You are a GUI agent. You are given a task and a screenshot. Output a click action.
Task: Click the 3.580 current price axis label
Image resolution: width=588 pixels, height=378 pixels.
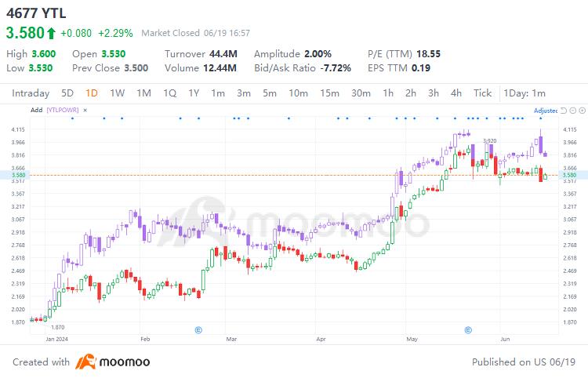570,175
